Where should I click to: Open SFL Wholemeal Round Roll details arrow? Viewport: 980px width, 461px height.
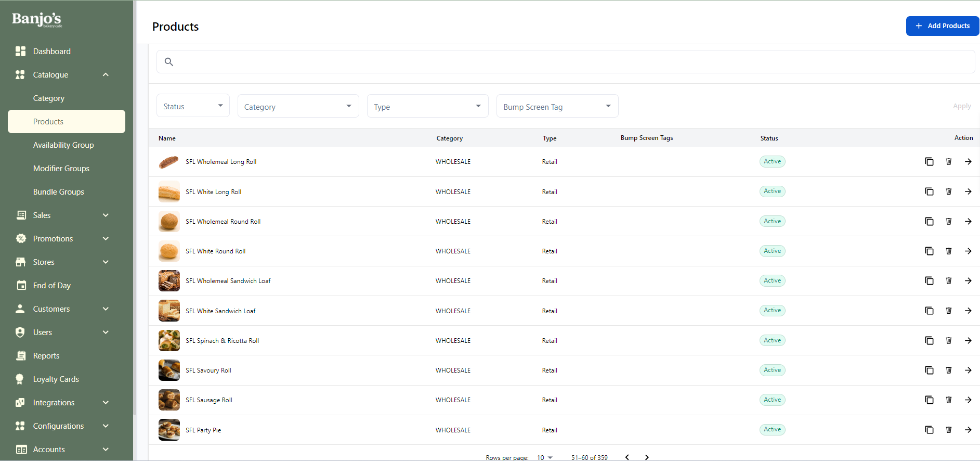tap(968, 222)
